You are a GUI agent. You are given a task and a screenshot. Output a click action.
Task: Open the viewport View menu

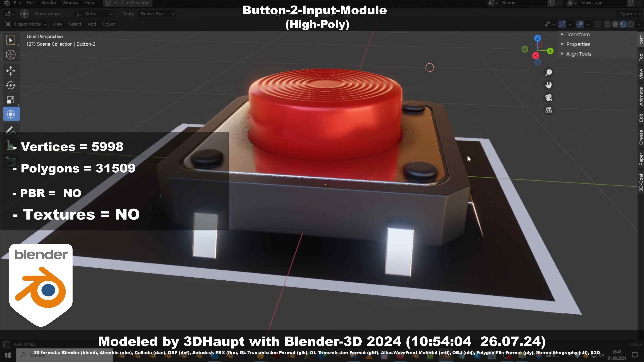(57, 24)
